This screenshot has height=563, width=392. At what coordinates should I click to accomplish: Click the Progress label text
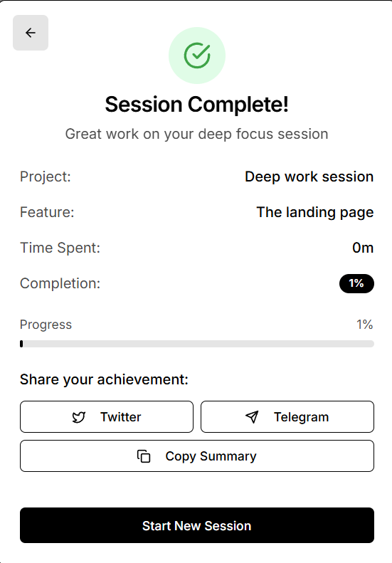tap(46, 325)
